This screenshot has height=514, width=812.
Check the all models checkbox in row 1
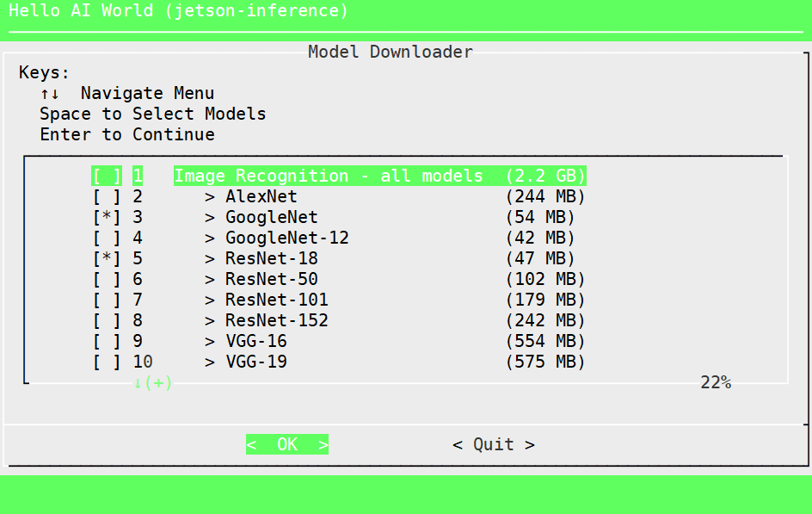click(x=107, y=176)
